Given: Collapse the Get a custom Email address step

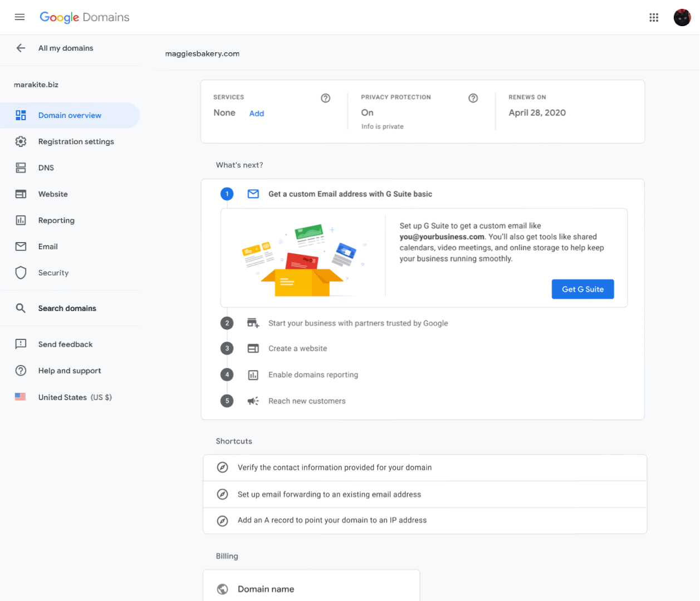Looking at the screenshot, I should (350, 194).
